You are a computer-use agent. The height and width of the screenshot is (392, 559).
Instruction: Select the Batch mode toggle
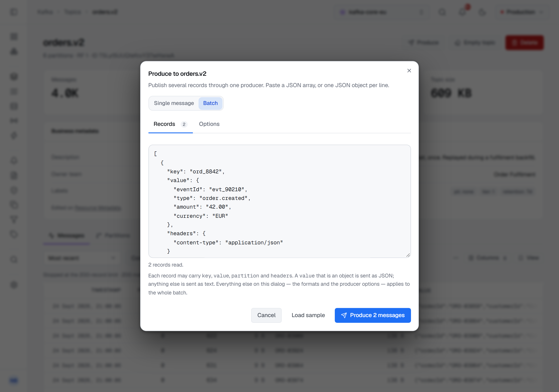tap(210, 103)
